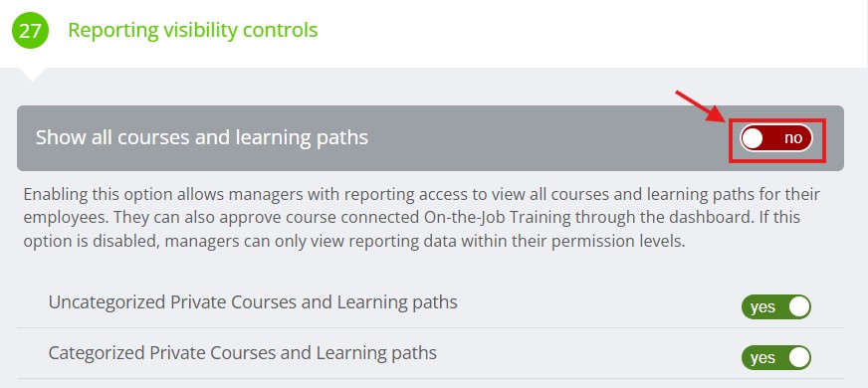
Task: Click the white knob on the red no switch
Action: coord(753,138)
